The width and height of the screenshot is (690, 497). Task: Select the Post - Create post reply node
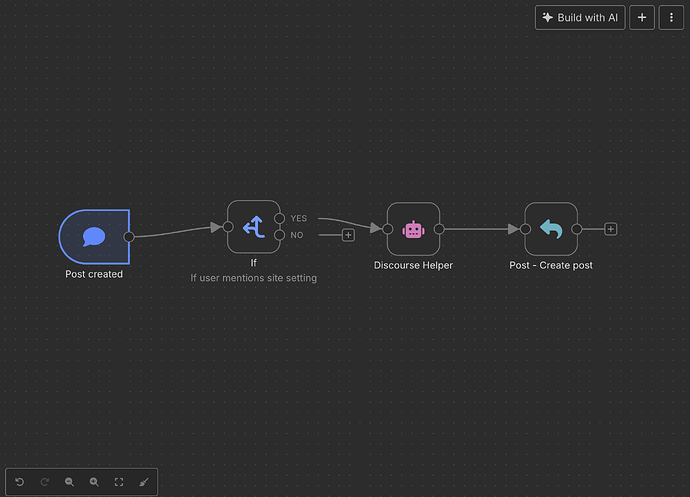click(x=551, y=229)
